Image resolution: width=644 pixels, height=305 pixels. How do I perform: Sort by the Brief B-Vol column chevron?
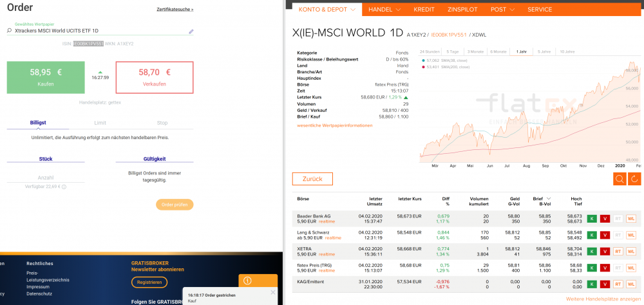tap(548, 198)
